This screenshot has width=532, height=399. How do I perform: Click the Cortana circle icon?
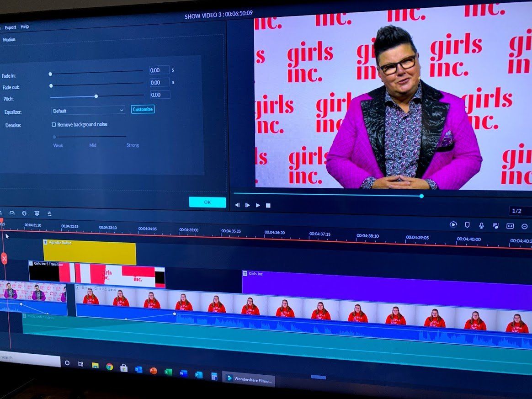coord(67,363)
